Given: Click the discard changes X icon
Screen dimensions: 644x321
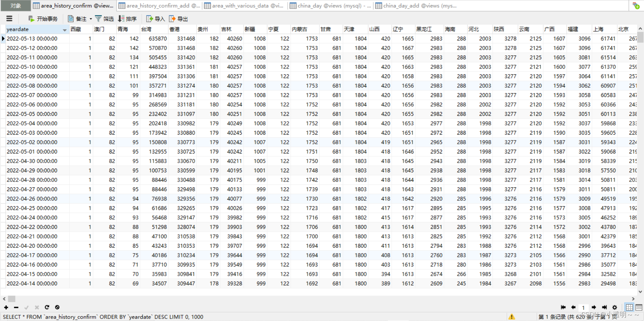Looking at the screenshot, I should click(x=37, y=307).
